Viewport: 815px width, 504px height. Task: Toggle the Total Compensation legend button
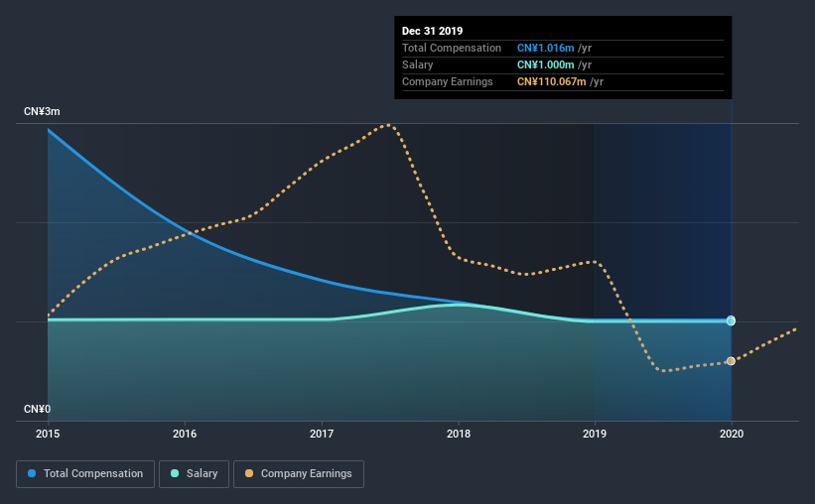[85, 474]
